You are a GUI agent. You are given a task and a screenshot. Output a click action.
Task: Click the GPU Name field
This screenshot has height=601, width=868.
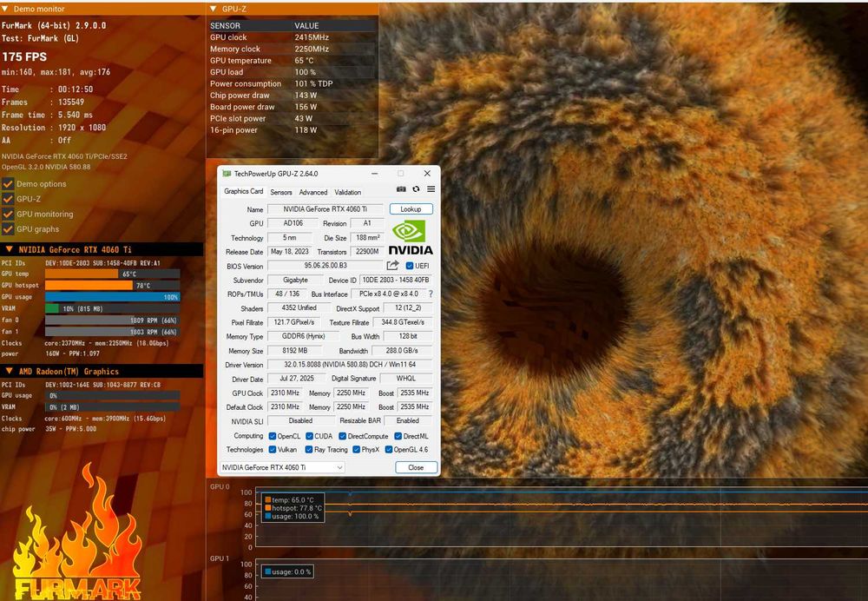[x=325, y=209]
